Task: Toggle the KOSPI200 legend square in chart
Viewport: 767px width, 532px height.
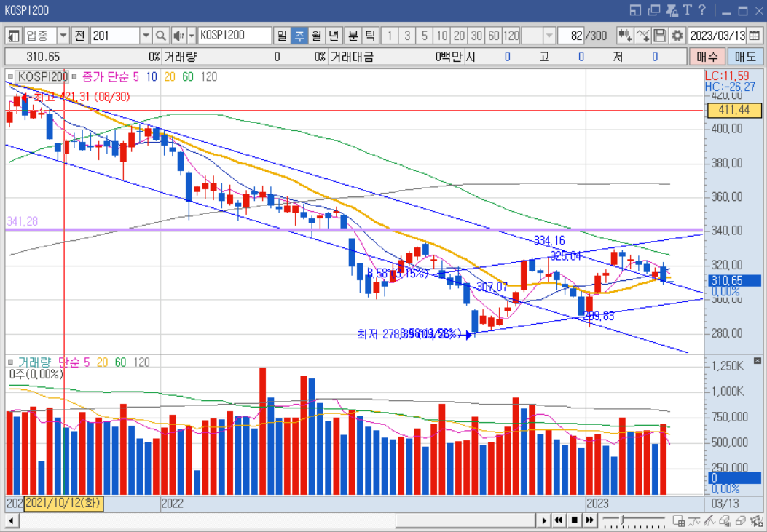Action: click(x=11, y=76)
